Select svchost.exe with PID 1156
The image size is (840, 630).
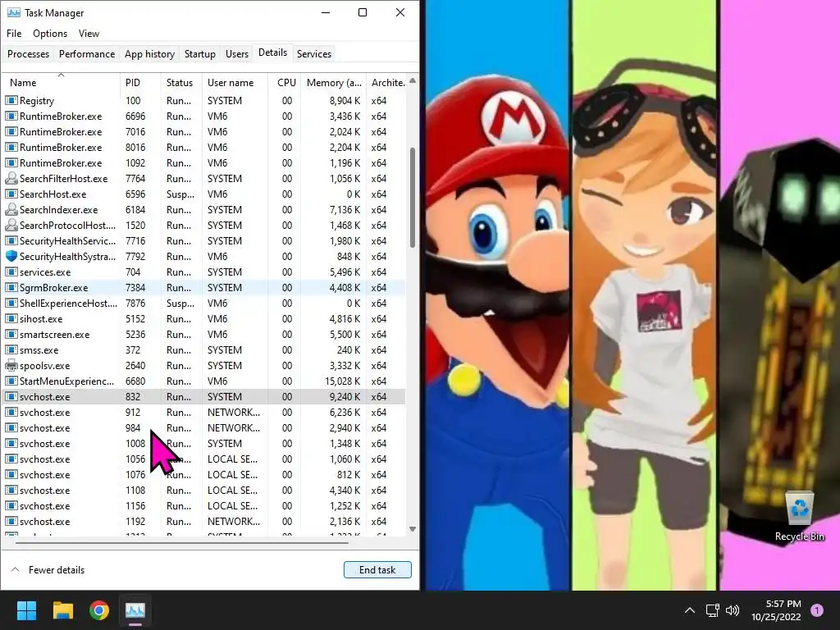pos(203,505)
